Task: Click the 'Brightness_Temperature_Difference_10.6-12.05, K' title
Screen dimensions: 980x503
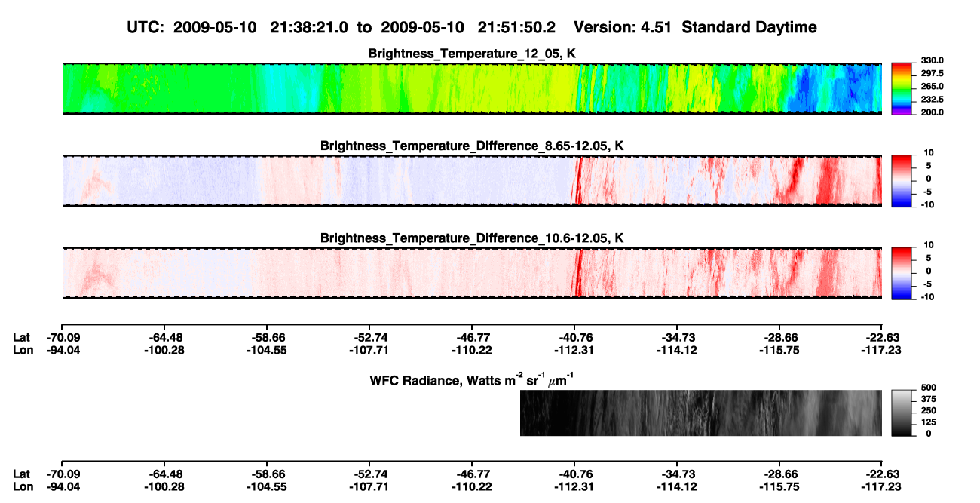Action: pyautogui.click(x=472, y=238)
